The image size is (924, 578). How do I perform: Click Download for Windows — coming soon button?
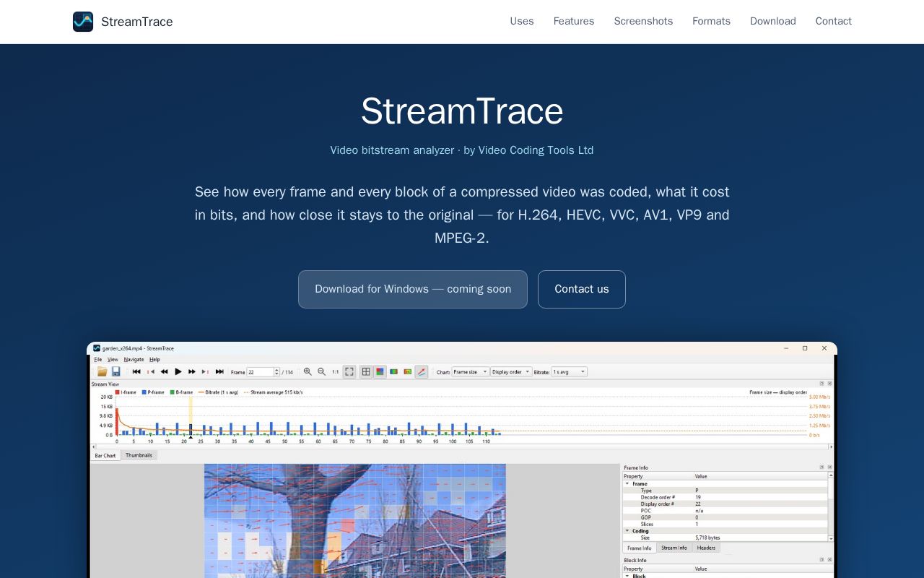pos(413,289)
